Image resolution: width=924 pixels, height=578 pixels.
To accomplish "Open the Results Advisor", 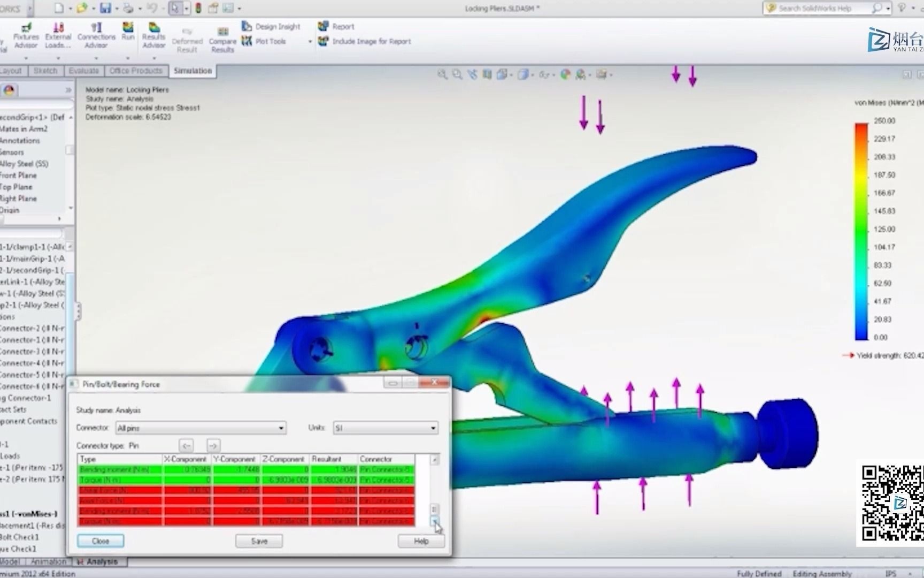I will (x=153, y=34).
